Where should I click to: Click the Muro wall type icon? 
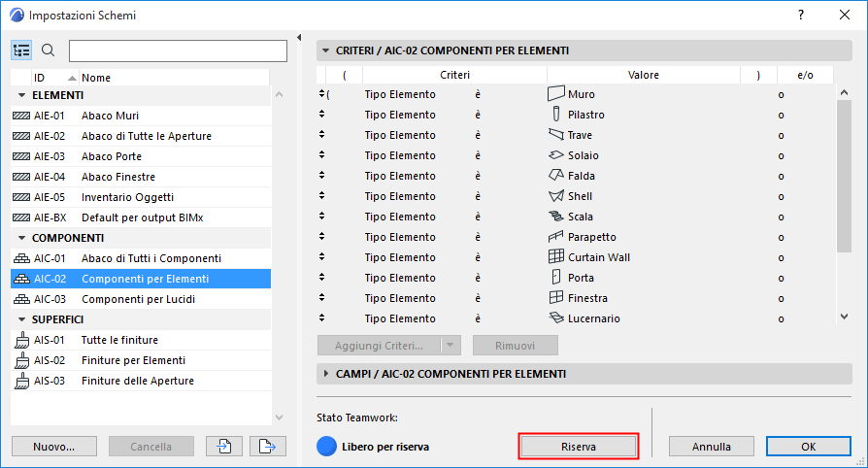pos(555,94)
